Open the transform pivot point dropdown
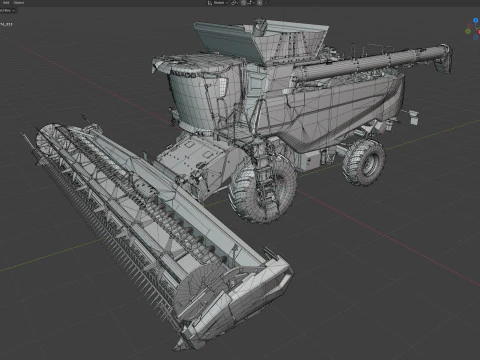The image size is (480, 360). click(234, 3)
